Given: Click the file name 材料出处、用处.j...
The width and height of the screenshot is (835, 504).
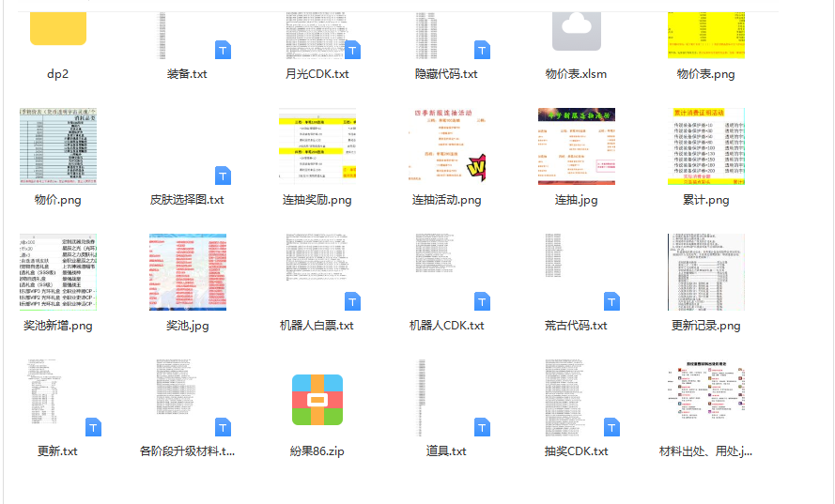Looking at the screenshot, I should click(x=705, y=451).
